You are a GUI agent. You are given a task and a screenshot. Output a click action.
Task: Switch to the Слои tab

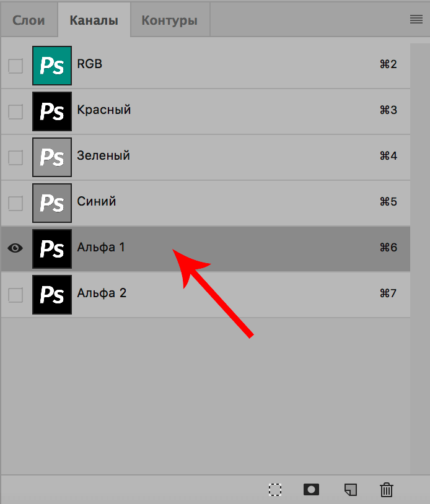coord(28,19)
